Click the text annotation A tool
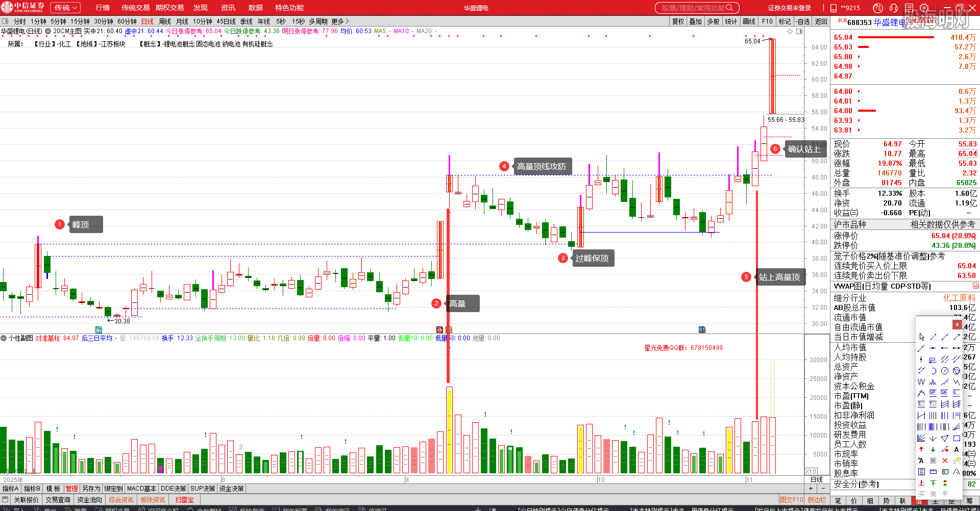Viewport: 980px width, 511px height. click(957, 449)
